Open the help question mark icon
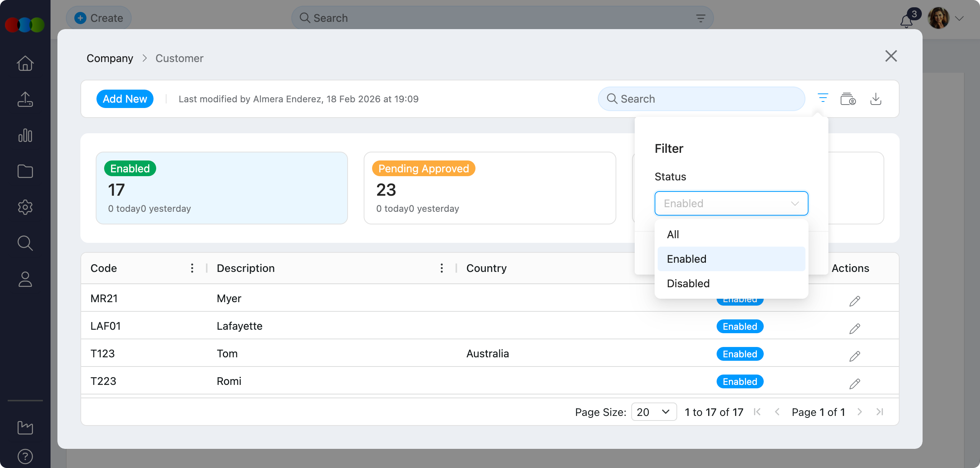980x468 pixels. pos(25,457)
